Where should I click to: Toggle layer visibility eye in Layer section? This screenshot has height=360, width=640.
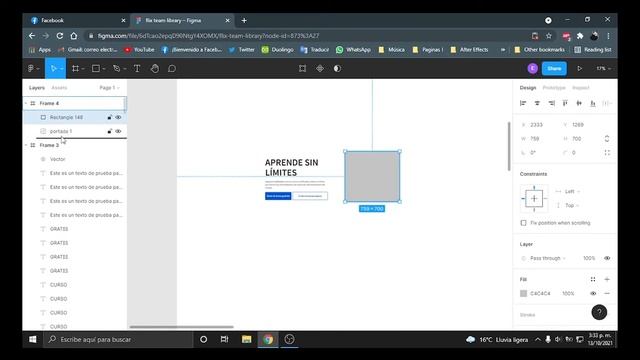(x=607, y=258)
